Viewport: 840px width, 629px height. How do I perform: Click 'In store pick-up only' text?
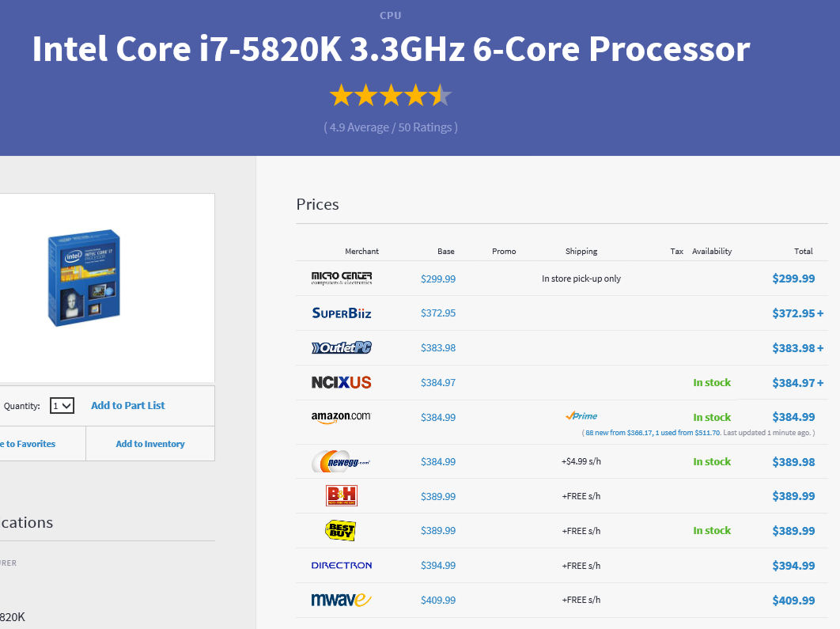pos(581,279)
